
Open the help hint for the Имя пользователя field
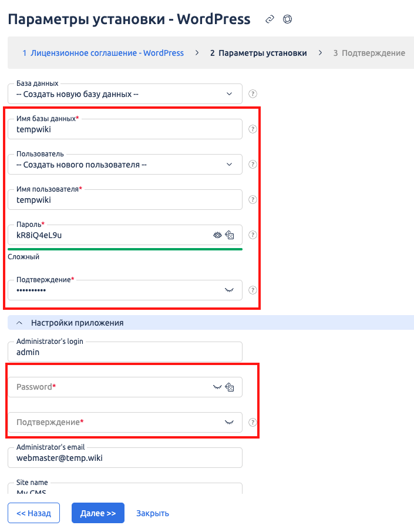pos(253,200)
